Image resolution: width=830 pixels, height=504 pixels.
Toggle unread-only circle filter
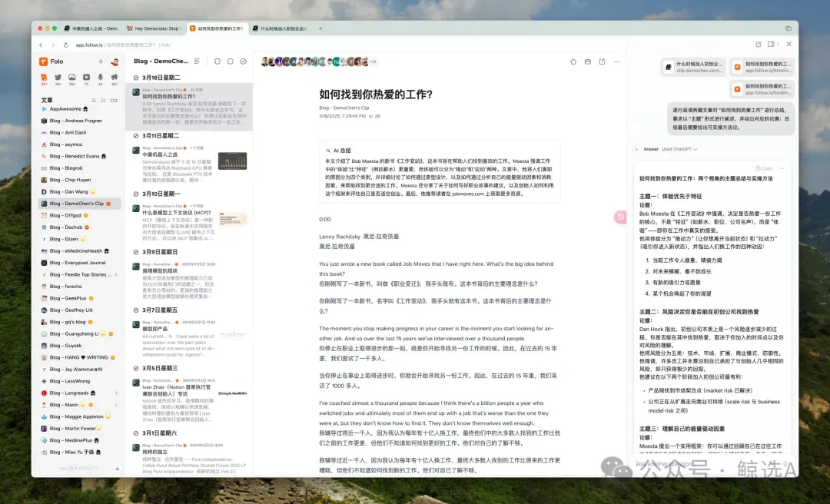point(231,61)
